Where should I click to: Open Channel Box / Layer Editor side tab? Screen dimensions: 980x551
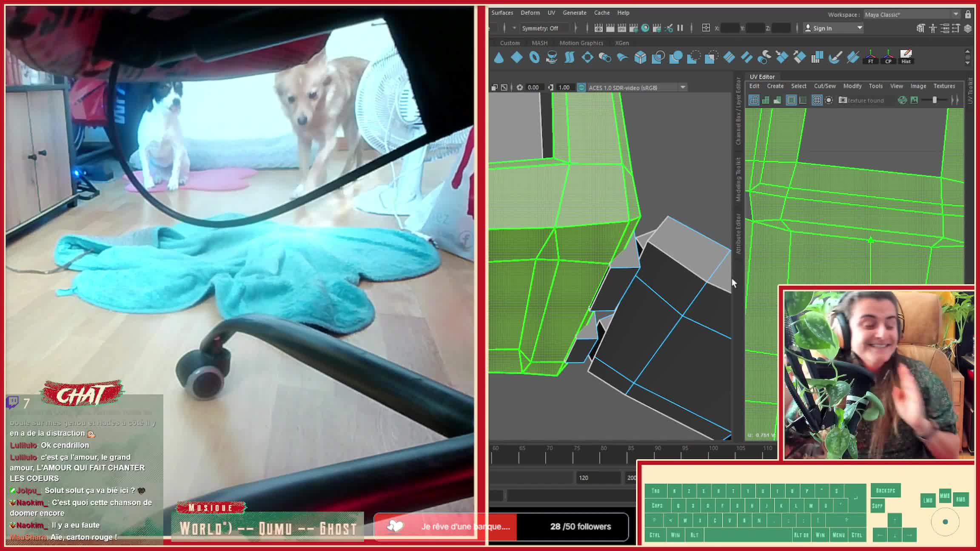(738, 111)
